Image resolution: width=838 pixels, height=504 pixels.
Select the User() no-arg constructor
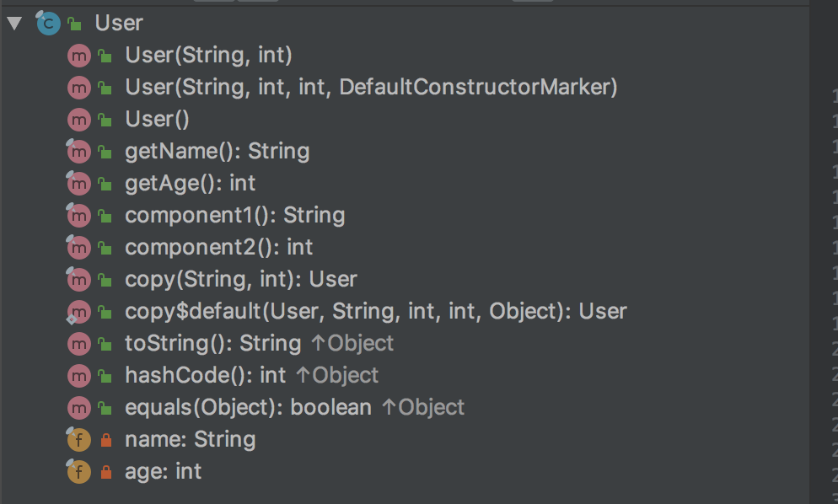[x=157, y=120]
